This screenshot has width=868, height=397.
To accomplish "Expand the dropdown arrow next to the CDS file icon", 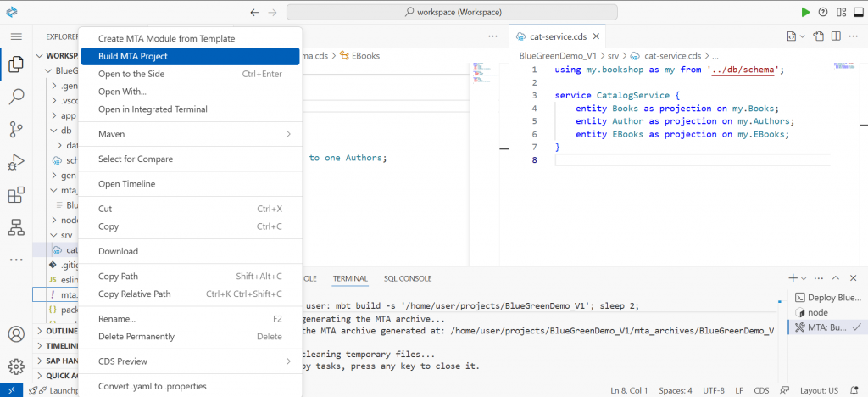I will tap(802, 36).
